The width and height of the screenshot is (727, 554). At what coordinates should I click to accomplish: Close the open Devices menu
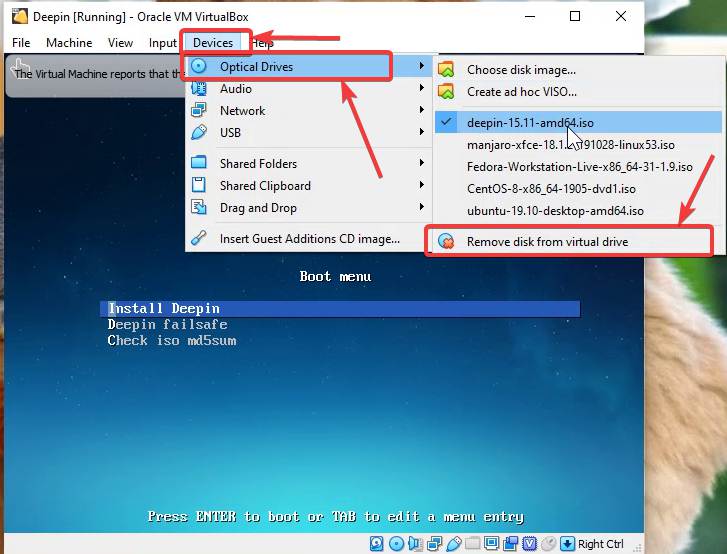213,43
